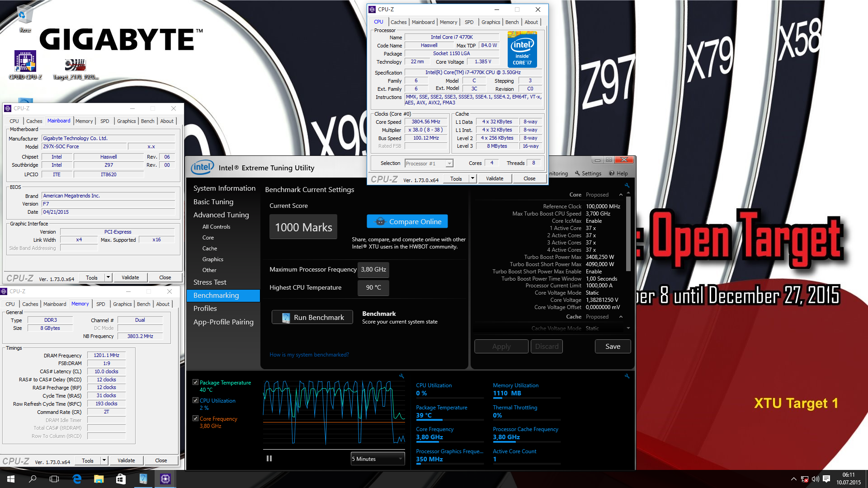Click the Intel logo in the XTU header
Viewport: 868px width, 488px height.
(202, 168)
